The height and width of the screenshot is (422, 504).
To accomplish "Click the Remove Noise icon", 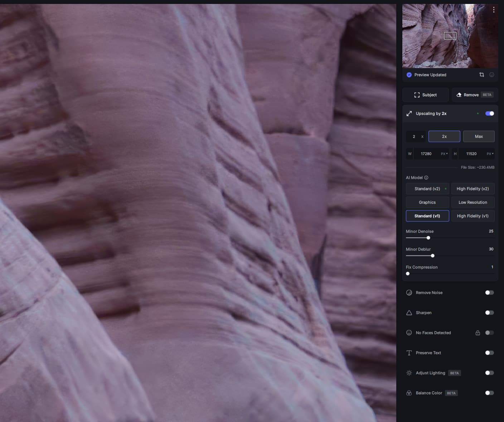I will (409, 293).
